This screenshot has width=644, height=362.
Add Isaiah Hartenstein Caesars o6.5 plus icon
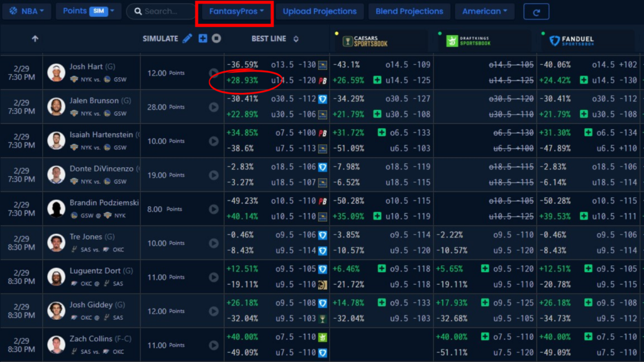[382, 132]
